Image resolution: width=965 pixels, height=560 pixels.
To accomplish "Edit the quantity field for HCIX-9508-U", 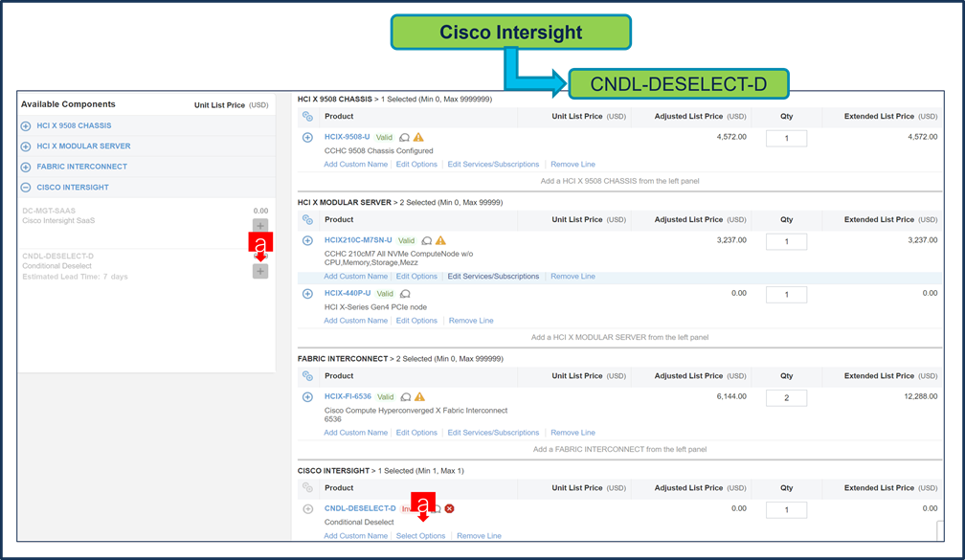I will pyautogui.click(x=787, y=139).
